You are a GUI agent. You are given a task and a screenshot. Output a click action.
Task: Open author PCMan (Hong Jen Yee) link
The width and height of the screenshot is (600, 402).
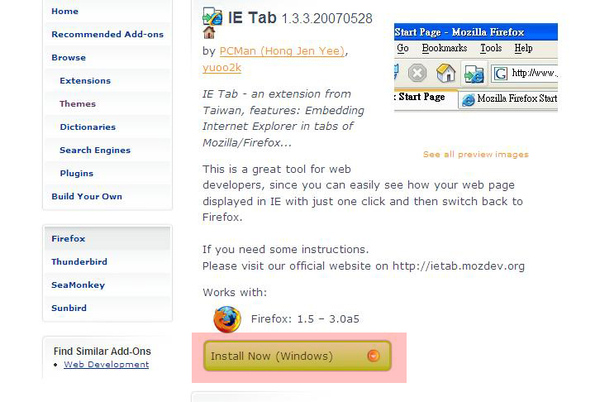click(x=282, y=51)
